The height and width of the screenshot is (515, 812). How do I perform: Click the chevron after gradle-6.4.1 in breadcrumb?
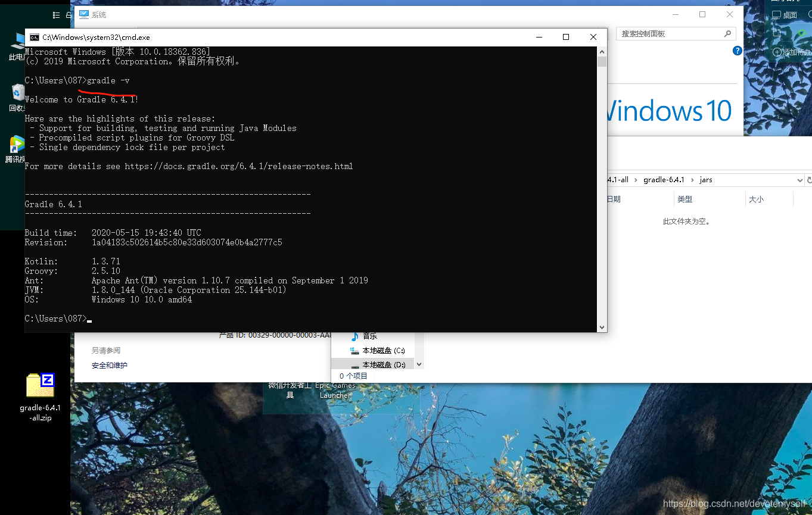(x=692, y=180)
